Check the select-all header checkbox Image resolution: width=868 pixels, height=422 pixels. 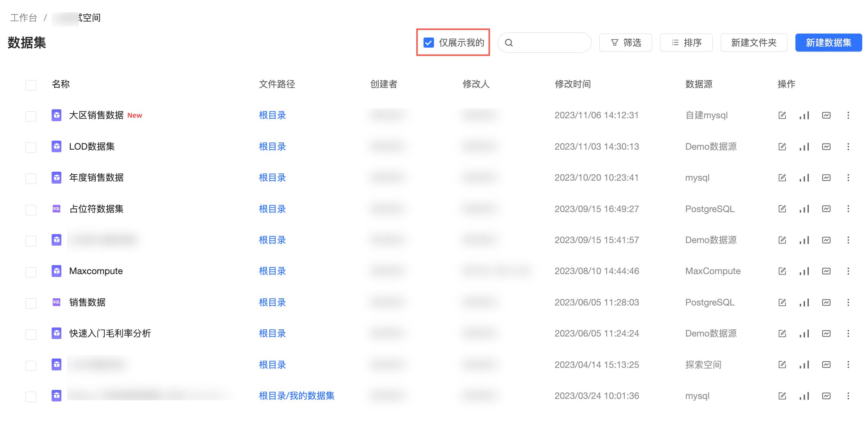(x=31, y=85)
